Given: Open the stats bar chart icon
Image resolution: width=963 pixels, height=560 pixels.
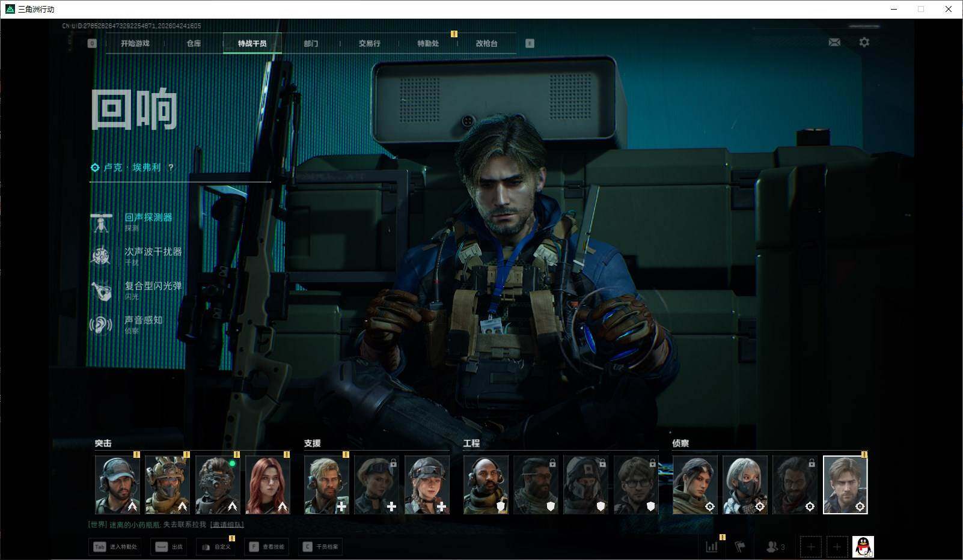Looking at the screenshot, I should (712, 547).
